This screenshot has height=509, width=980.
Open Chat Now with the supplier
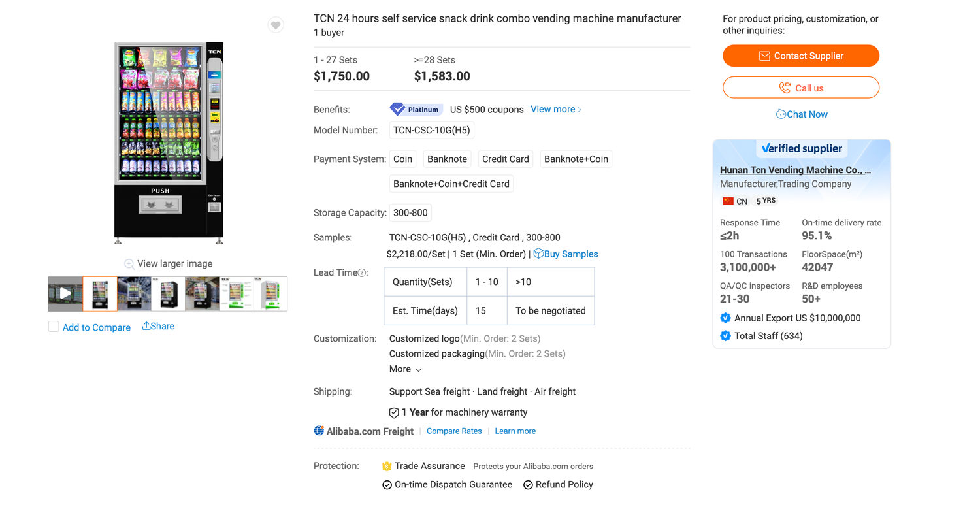[801, 114]
